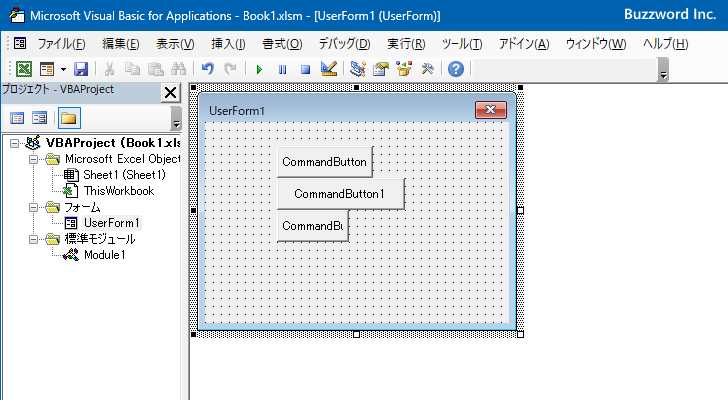Click the Paste clipboard icon

pyautogui.click(x=156, y=69)
